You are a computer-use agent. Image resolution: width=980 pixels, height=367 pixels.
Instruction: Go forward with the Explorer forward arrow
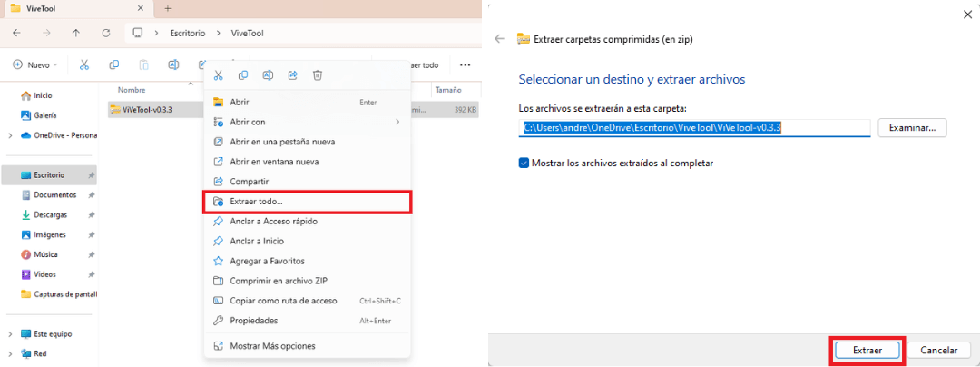coord(46,33)
